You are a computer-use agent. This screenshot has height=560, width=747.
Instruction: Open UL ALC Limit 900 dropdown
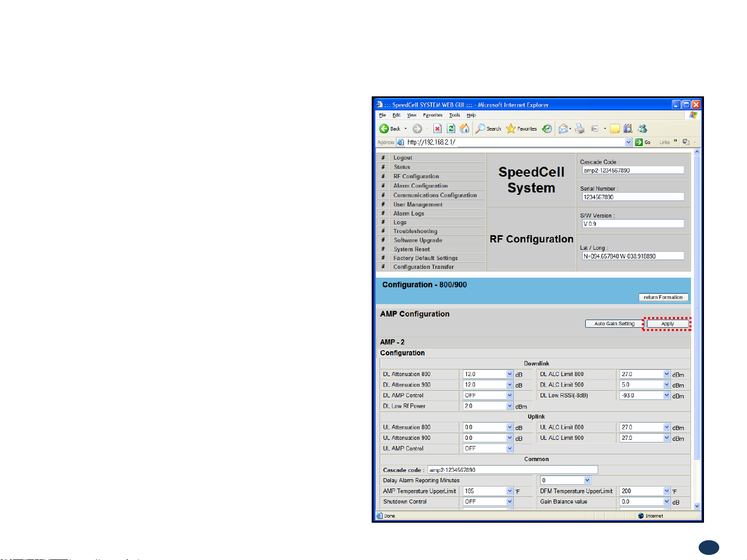667,438
